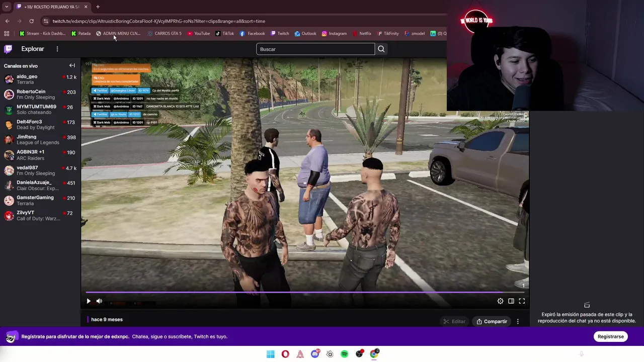Screen dimensions: 644x362
Task: Open the CARROS GTA 5 bookmark
Action: [165, 33]
